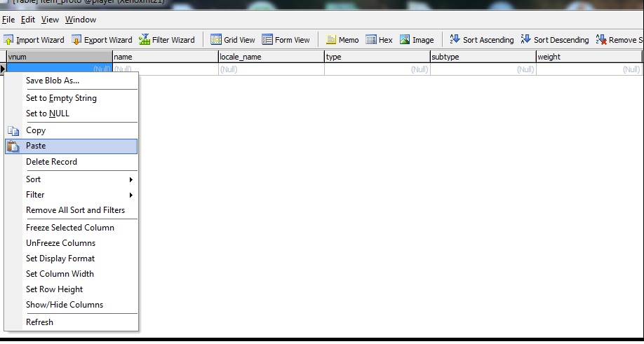Click the weight column header
The image size is (644, 344).
tap(589, 57)
